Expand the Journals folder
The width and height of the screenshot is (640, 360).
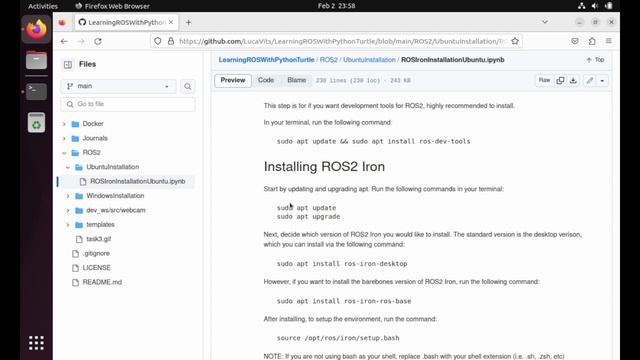pyautogui.click(x=64, y=138)
